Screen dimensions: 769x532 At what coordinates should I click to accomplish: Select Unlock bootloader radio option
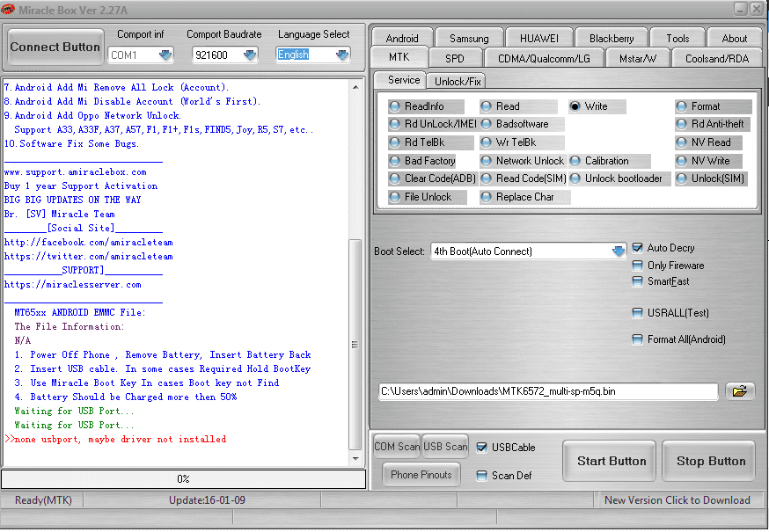tap(575, 179)
